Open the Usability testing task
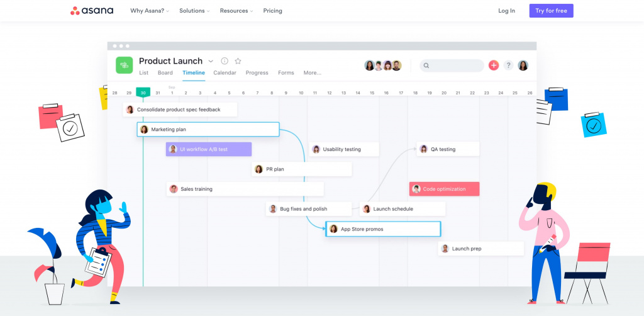 [344, 149]
